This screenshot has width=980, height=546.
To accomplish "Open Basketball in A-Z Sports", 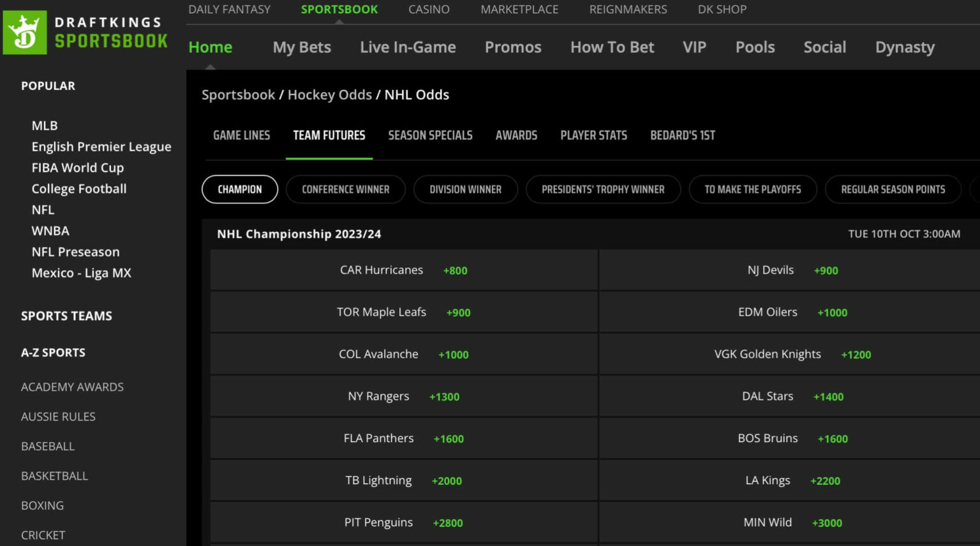I will coord(54,476).
